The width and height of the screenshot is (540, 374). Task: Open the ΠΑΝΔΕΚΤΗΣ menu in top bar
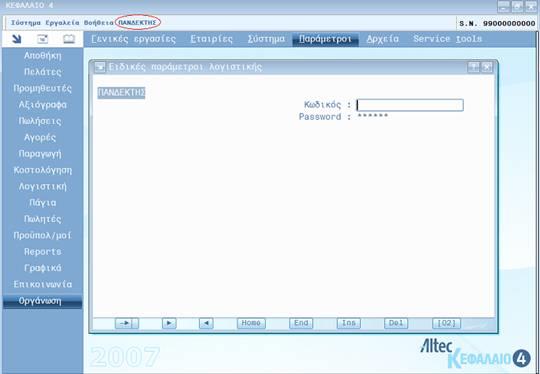pos(137,22)
